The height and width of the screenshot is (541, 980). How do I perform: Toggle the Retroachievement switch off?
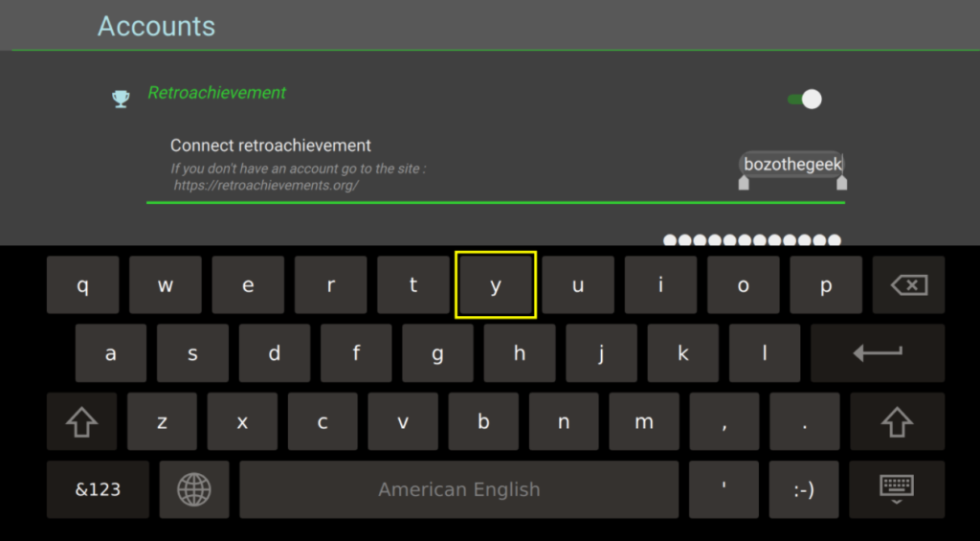tap(804, 100)
